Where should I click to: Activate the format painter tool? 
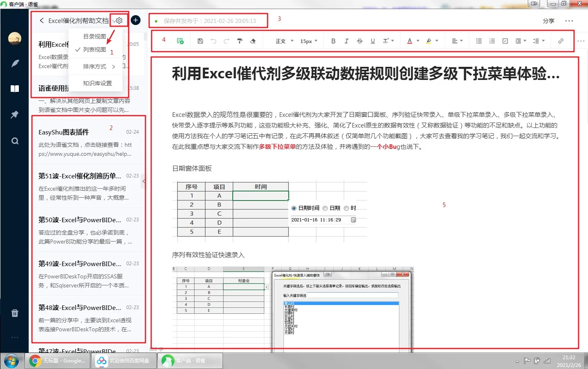click(x=240, y=41)
